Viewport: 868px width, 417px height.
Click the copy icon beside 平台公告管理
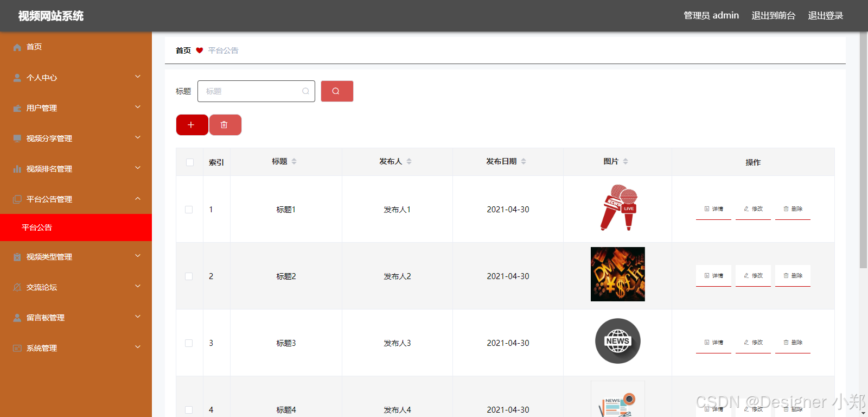point(17,199)
